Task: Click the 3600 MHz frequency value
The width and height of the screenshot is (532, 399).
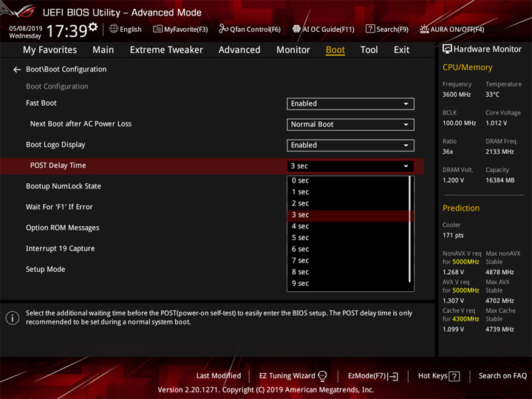Action: point(457,95)
